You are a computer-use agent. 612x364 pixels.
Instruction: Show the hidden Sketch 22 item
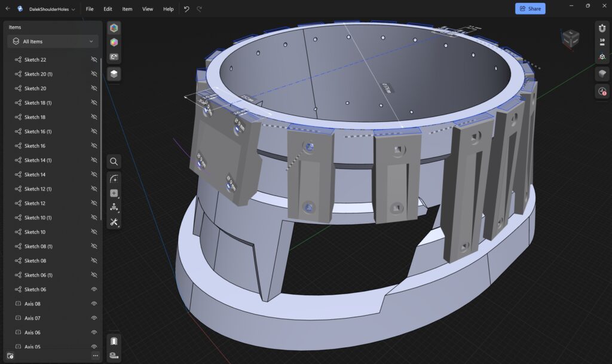point(94,60)
